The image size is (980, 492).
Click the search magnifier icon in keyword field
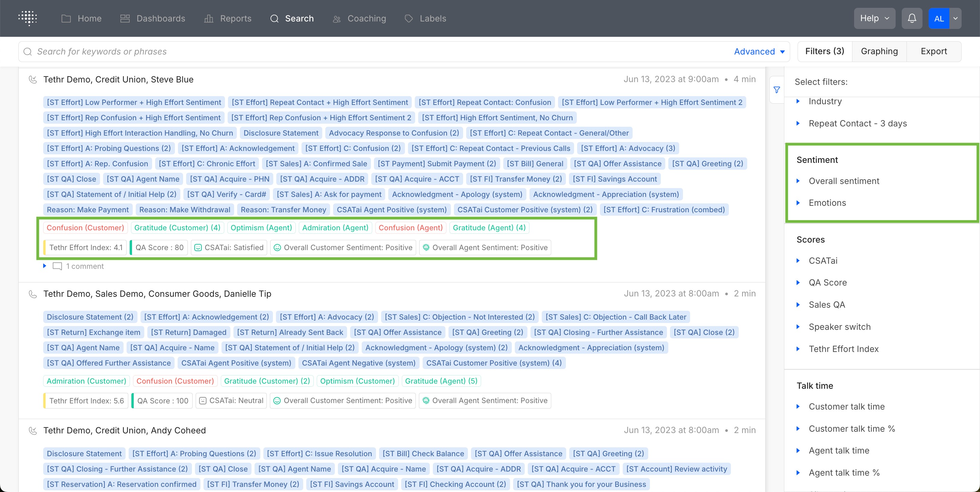[28, 51]
